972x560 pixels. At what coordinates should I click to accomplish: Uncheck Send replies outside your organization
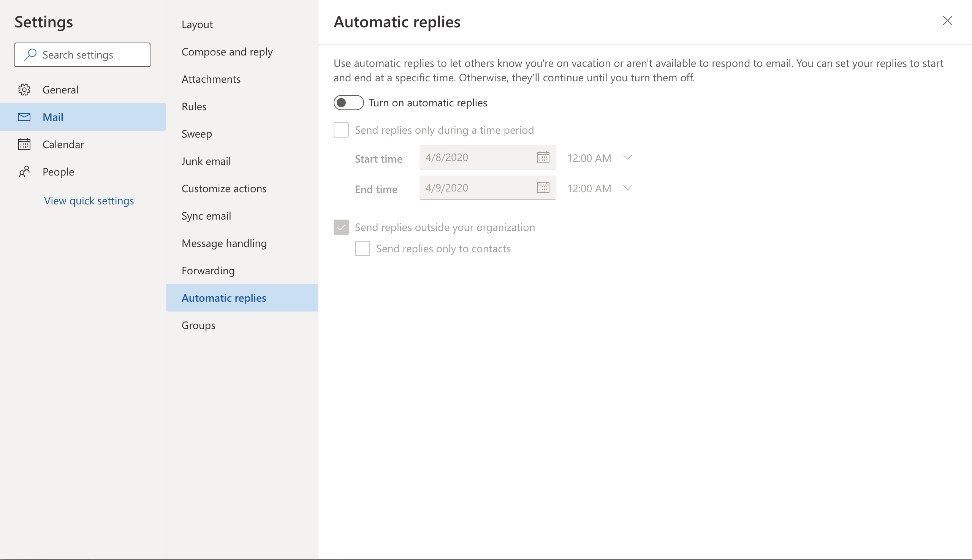pyautogui.click(x=341, y=227)
